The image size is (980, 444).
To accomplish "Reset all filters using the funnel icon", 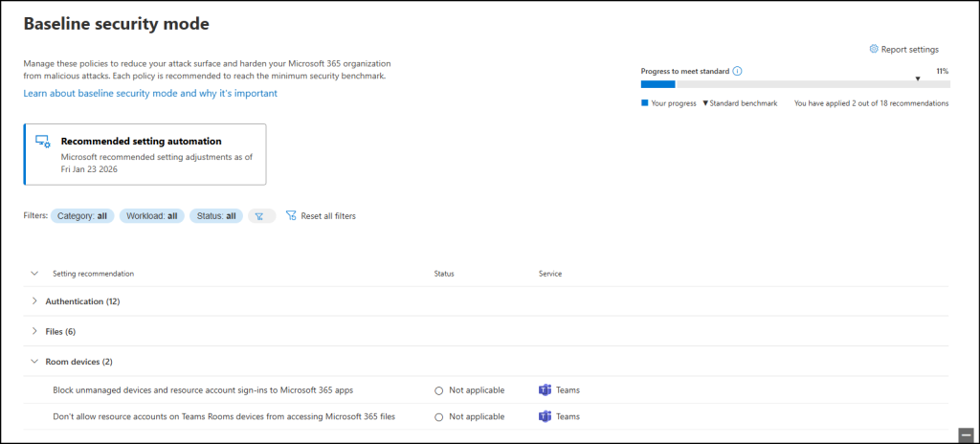I will tap(291, 216).
